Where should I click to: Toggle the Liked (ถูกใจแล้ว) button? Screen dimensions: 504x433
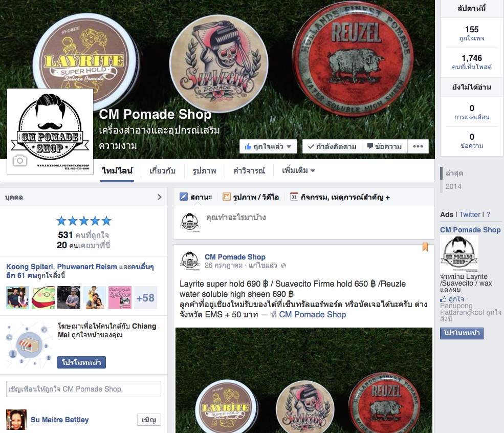(x=268, y=146)
